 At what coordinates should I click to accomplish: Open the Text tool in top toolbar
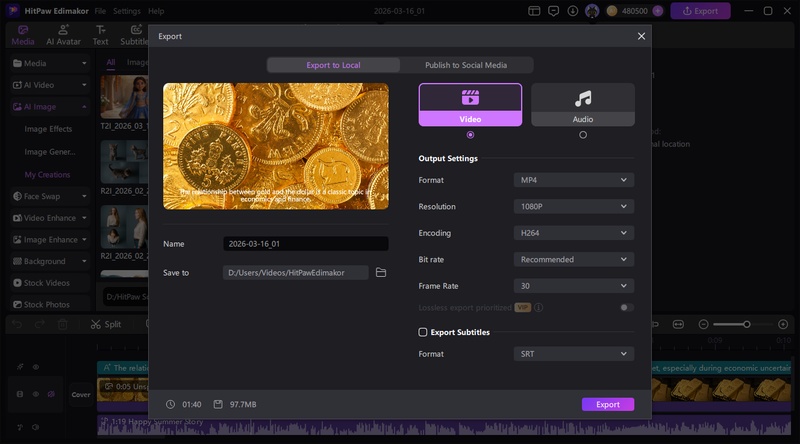[x=101, y=35]
